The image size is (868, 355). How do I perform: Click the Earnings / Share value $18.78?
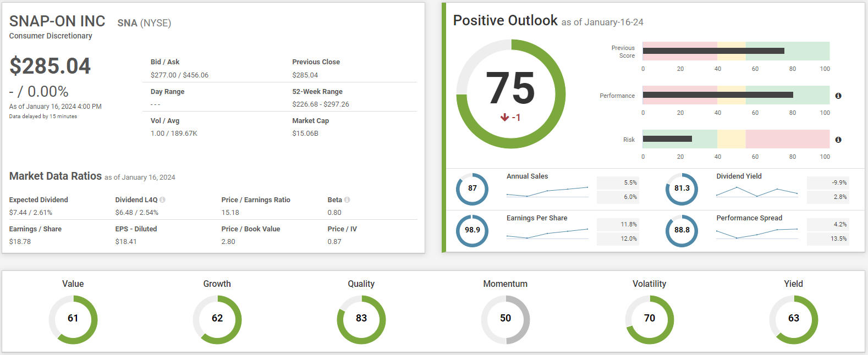[20, 241]
